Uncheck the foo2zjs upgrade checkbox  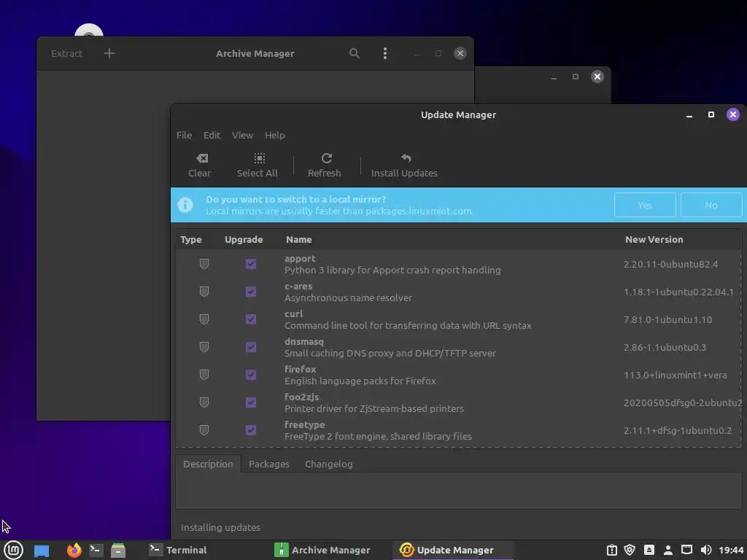tap(251, 402)
